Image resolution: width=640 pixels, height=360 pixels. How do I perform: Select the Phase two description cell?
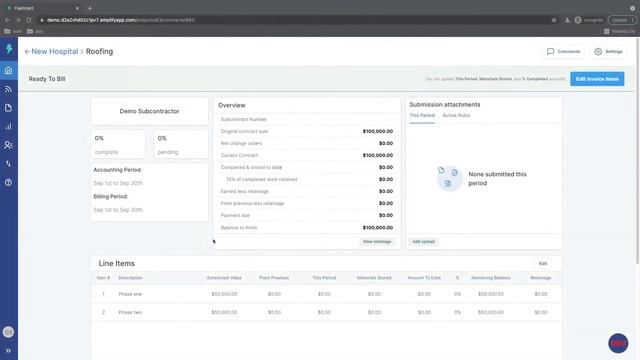tap(130, 312)
